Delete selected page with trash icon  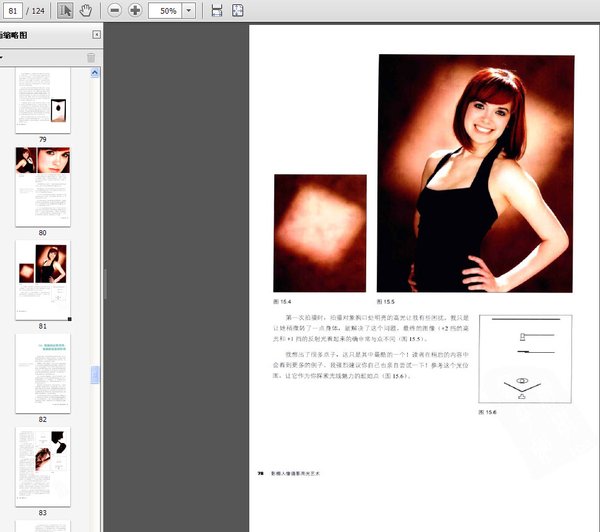91,57
